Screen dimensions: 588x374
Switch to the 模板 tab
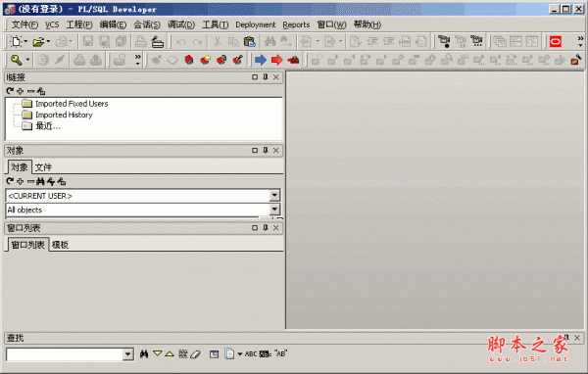[x=60, y=245]
